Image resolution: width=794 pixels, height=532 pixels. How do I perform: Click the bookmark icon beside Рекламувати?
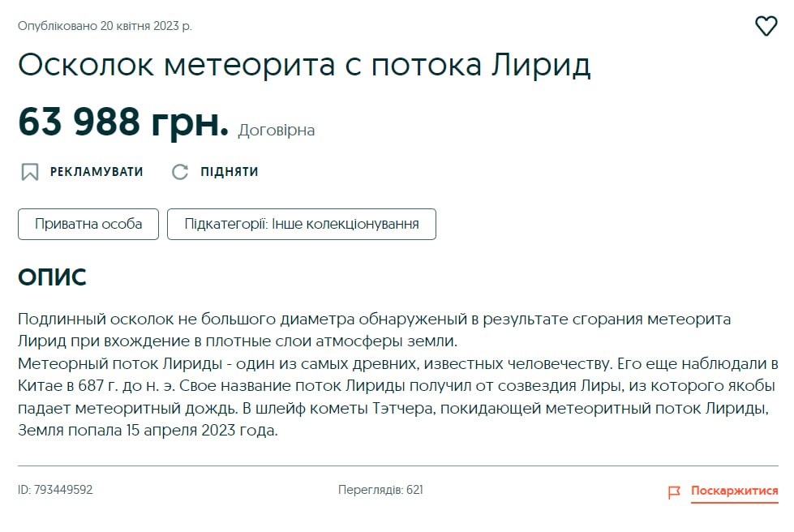click(30, 172)
